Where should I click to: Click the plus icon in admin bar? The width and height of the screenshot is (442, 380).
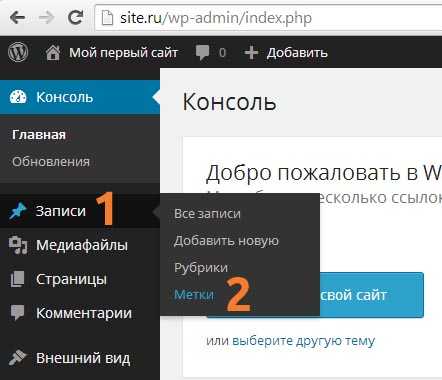click(x=251, y=53)
